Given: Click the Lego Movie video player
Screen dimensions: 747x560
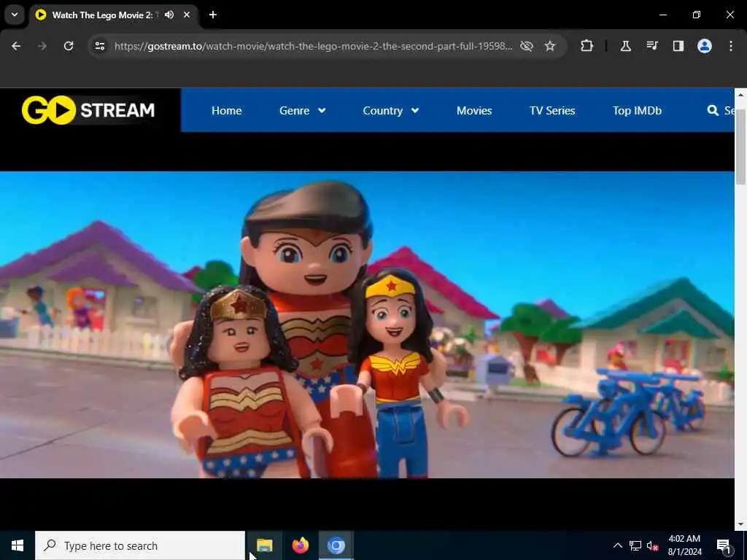Looking at the screenshot, I should pyautogui.click(x=367, y=324).
